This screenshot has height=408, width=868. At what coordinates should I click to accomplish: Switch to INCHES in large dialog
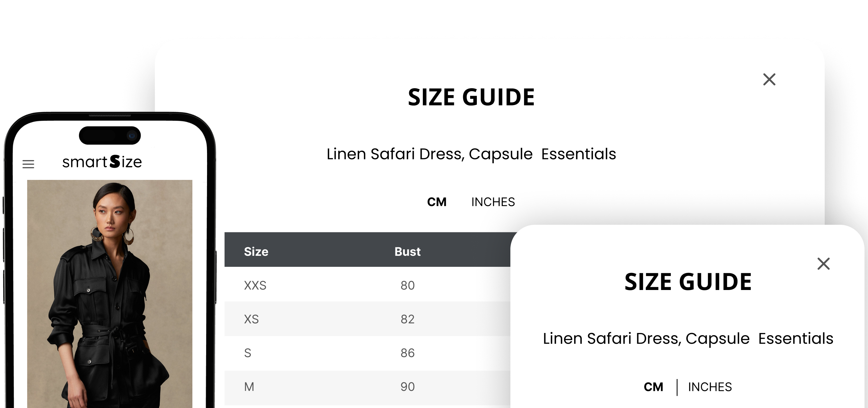pos(493,202)
